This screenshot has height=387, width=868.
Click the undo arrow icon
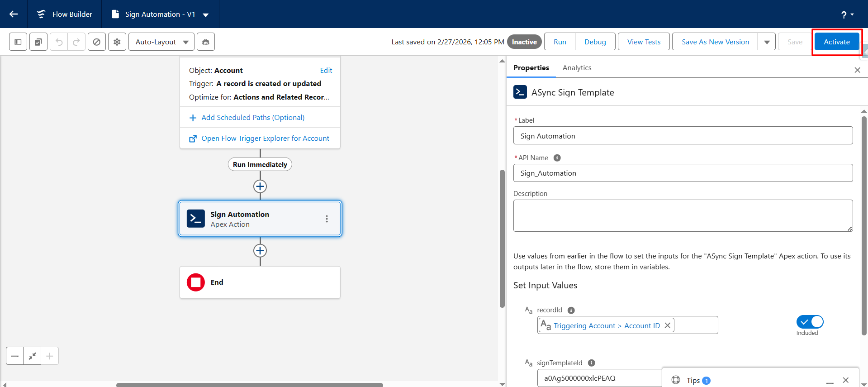click(59, 42)
